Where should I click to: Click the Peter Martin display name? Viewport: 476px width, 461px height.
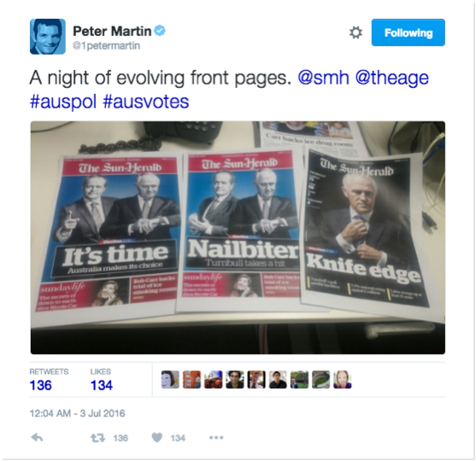pos(112,31)
